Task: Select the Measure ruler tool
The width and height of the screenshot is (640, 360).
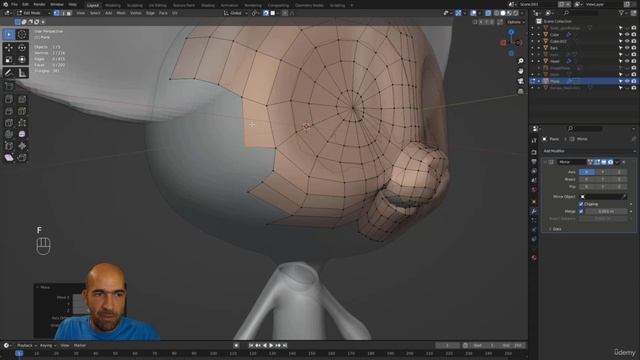Action: 22,73
